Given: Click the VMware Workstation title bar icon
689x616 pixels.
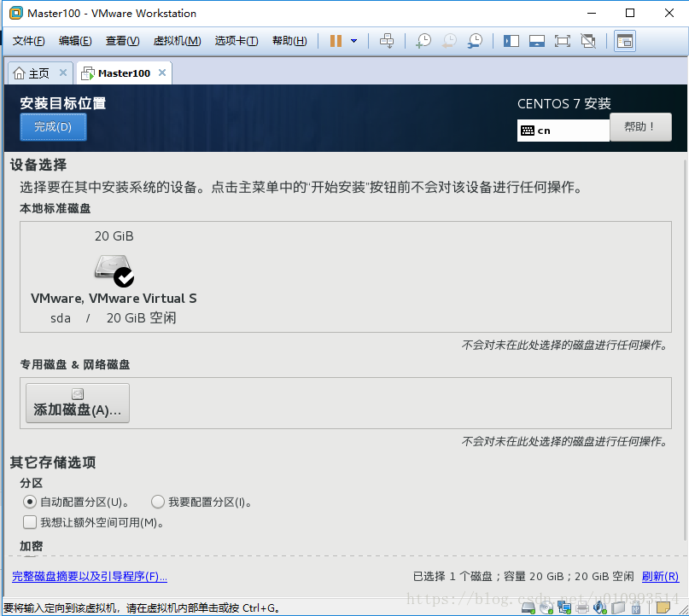Looking at the screenshot, I should coord(16,13).
